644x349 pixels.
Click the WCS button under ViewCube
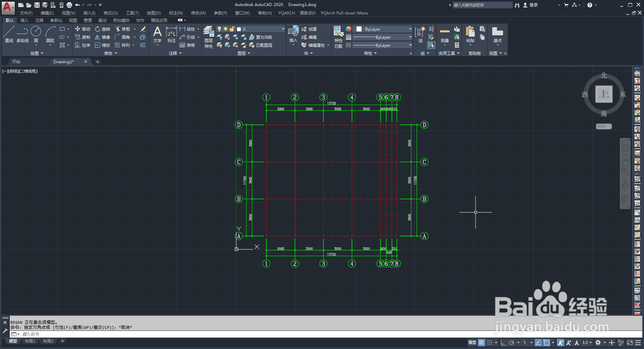(604, 126)
